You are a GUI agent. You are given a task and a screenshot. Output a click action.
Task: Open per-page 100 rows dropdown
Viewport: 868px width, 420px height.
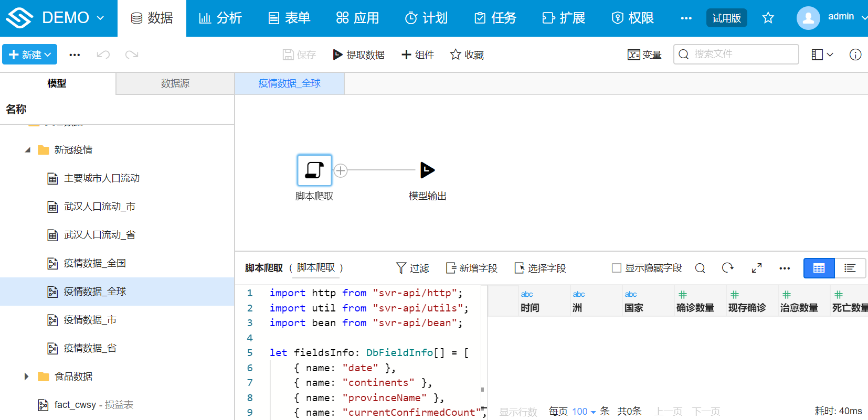tap(584, 412)
